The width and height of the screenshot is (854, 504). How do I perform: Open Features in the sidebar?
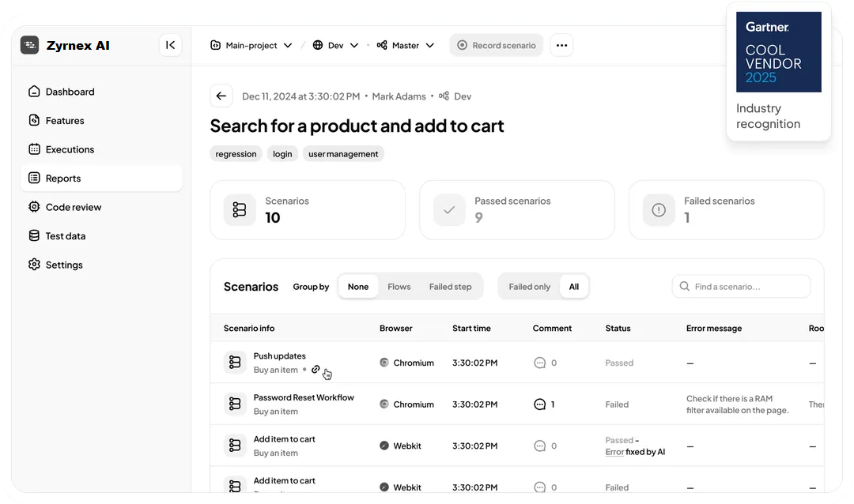click(x=101, y=120)
